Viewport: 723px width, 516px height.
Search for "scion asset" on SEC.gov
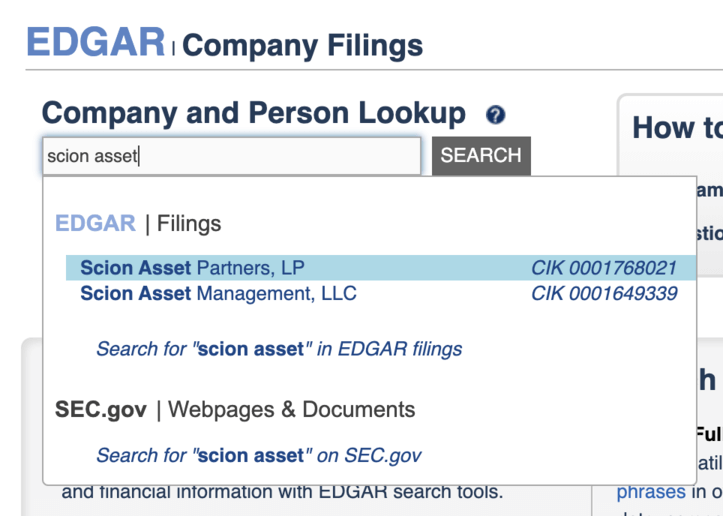(258, 455)
